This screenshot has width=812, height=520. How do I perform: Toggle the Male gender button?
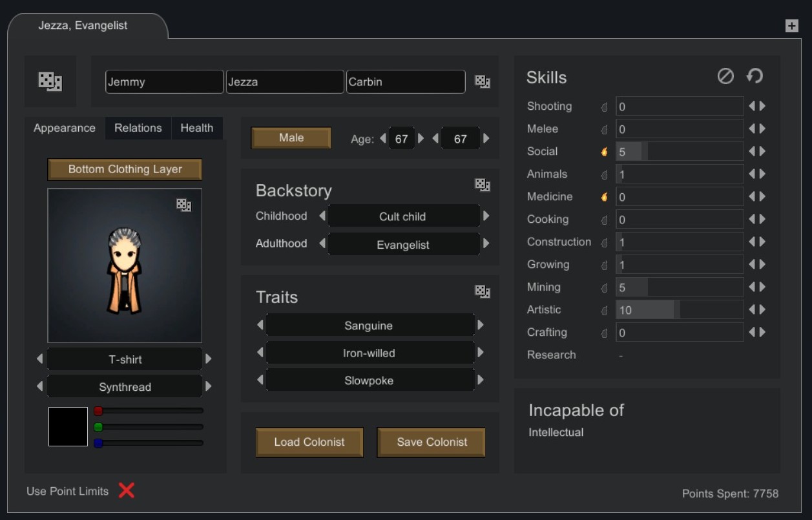[x=291, y=138]
